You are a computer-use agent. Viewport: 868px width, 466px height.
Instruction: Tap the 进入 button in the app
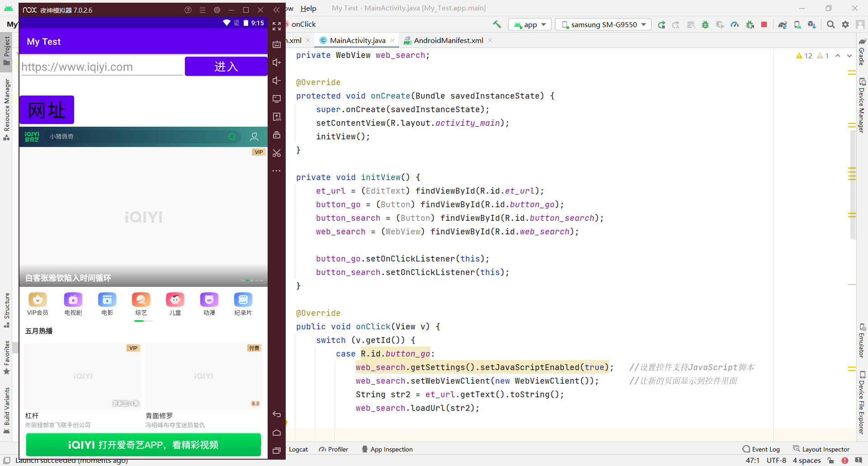(x=226, y=67)
